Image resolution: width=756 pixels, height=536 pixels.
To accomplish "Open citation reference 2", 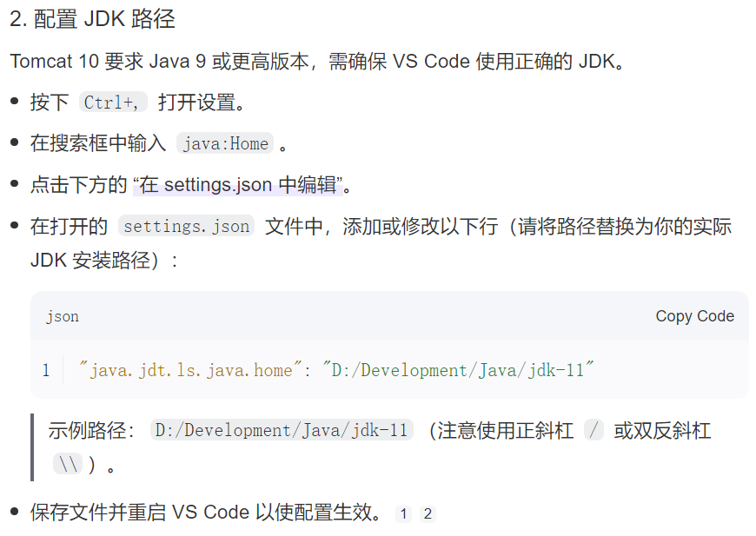I will (428, 513).
